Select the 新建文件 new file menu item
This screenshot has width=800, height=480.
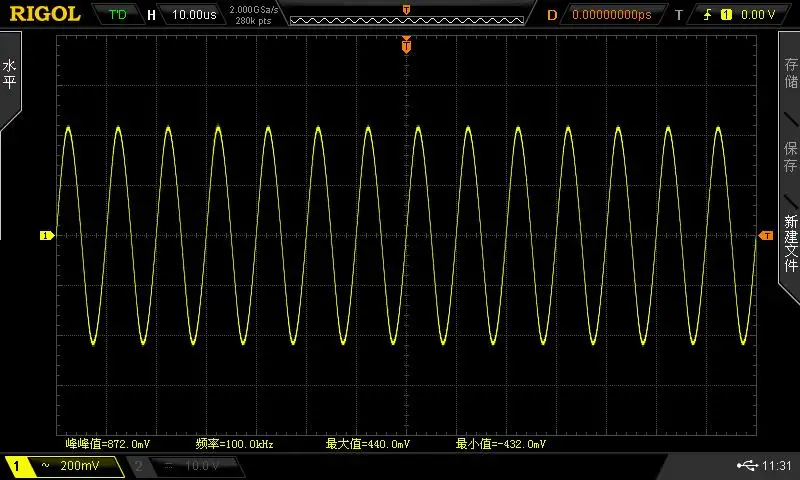(x=791, y=243)
